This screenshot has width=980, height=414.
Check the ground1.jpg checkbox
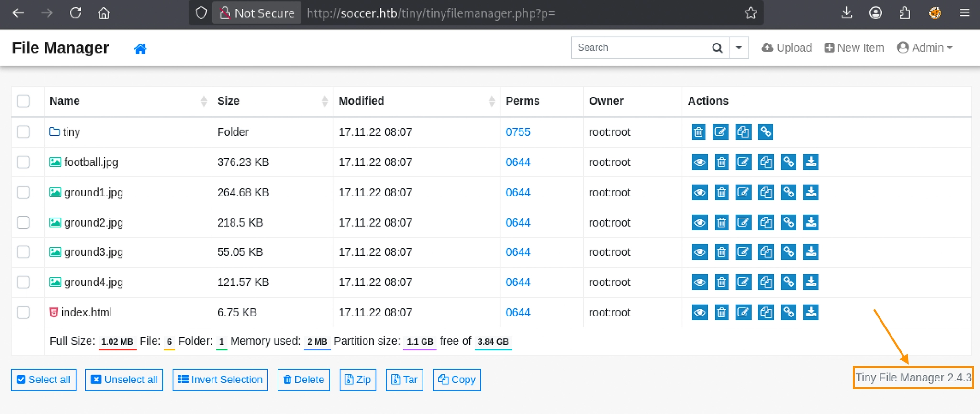23,192
